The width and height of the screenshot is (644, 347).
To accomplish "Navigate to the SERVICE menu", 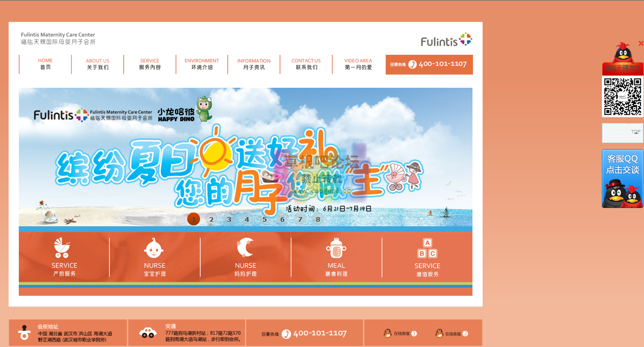I will click(x=150, y=64).
